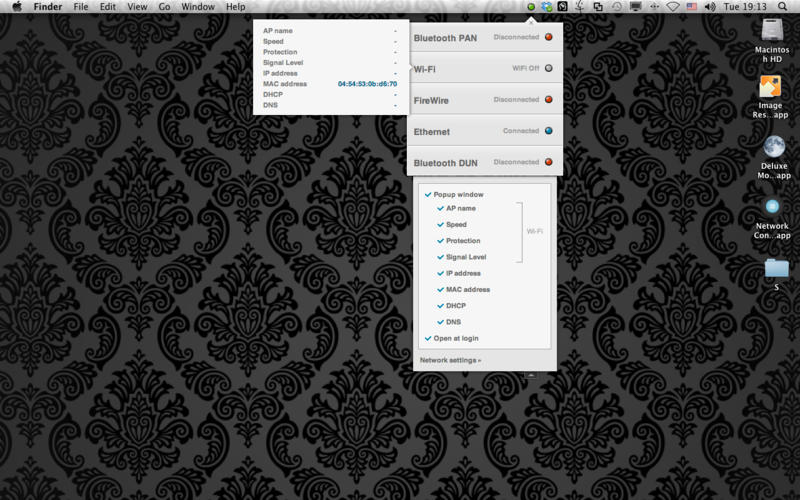The width and height of the screenshot is (800, 500).
Task: Click the clock showing Tue 19:13
Action: click(x=745, y=7)
